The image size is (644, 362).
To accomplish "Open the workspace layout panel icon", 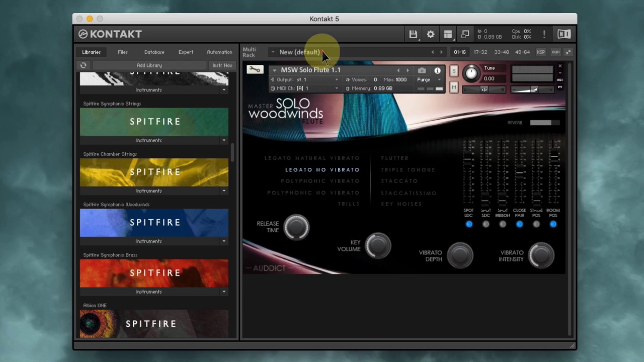I will tap(448, 34).
